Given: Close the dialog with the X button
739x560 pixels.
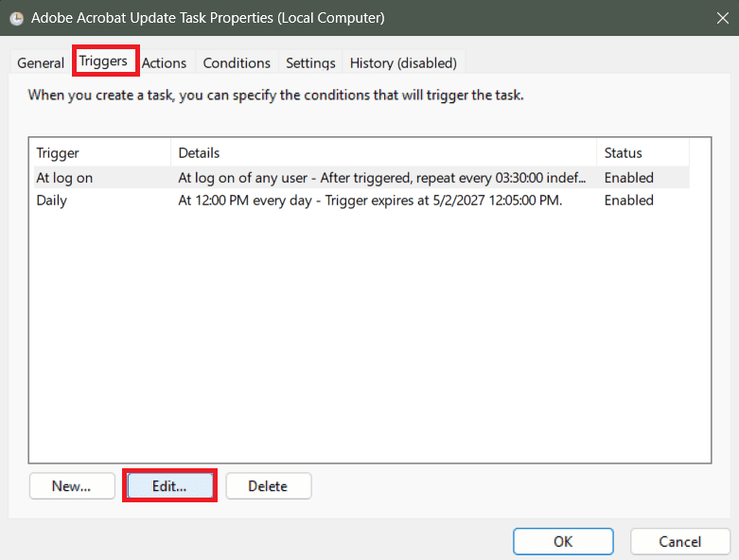Looking at the screenshot, I should pos(723,18).
